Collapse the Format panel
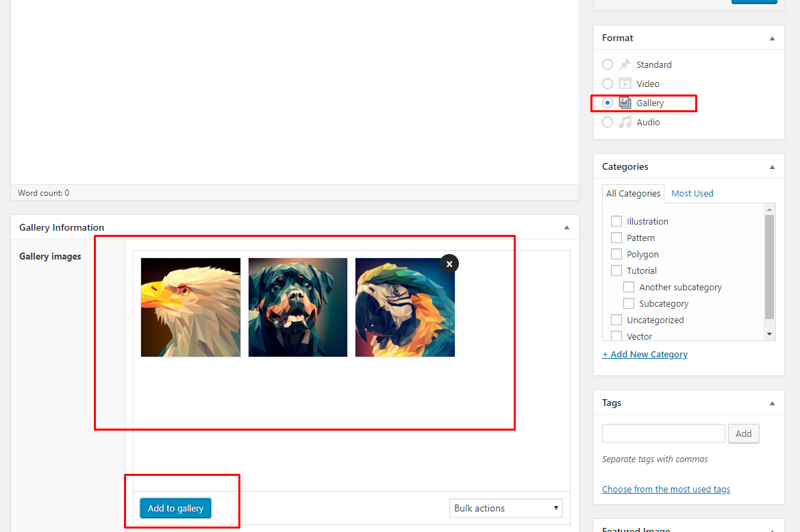800x532 pixels. pyautogui.click(x=772, y=38)
